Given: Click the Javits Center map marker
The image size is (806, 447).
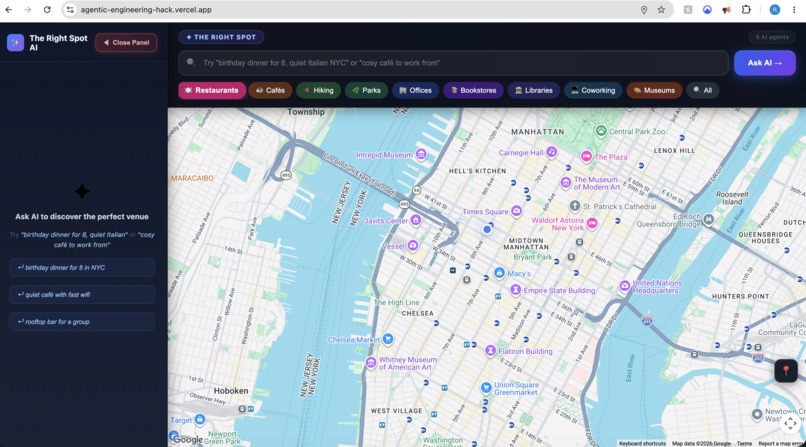Looking at the screenshot, I should pos(415,221).
